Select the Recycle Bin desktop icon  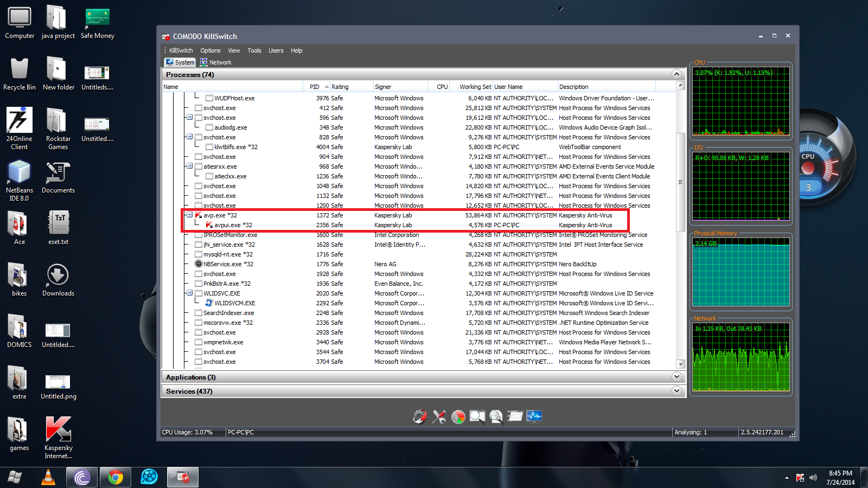pyautogui.click(x=20, y=74)
